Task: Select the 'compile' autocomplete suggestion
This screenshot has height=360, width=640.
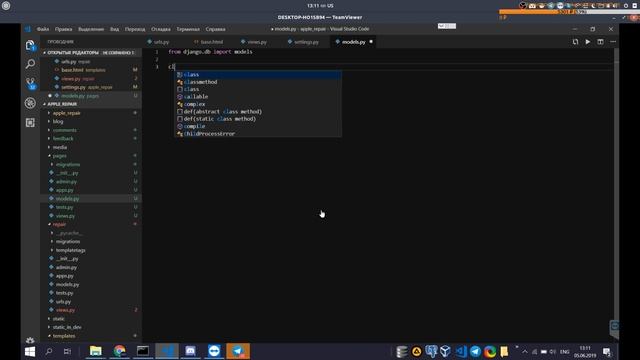Action: (x=258, y=126)
